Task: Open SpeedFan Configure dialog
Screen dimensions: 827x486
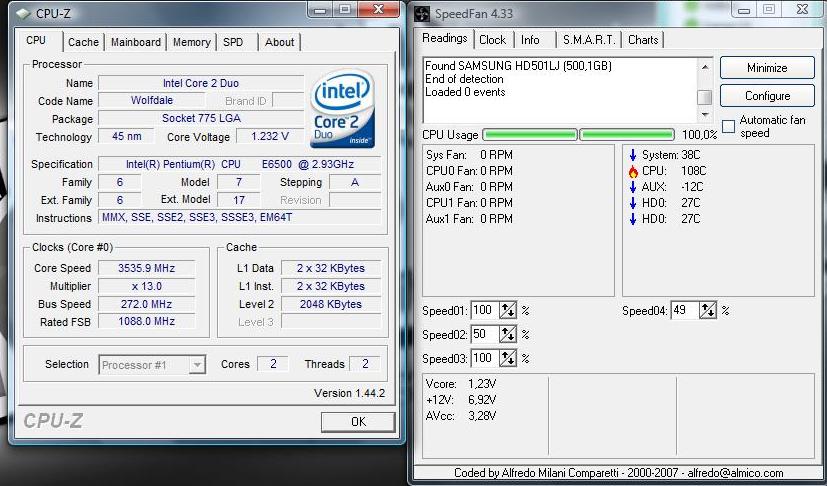Action: pos(767,96)
